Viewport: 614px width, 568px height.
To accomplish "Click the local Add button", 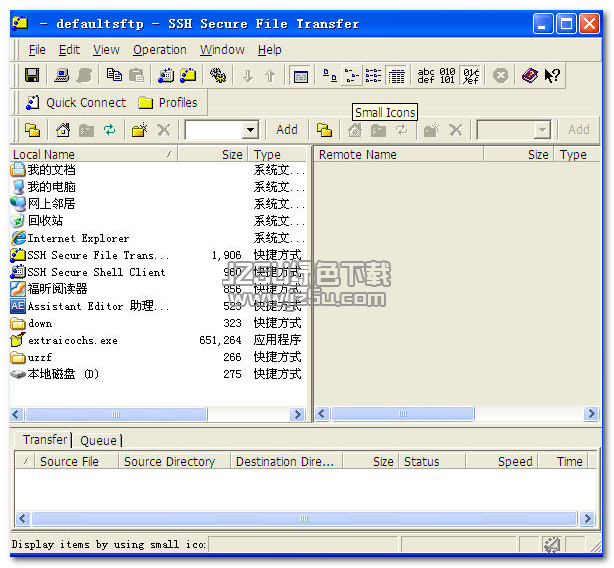I will pos(287,130).
